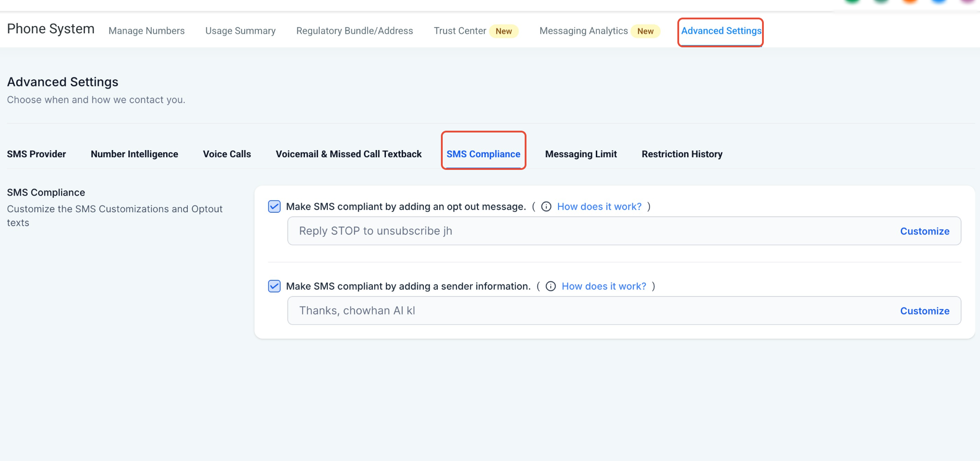Click the 'Reply STOP to unsubscribe jh' field

(624, 231)
